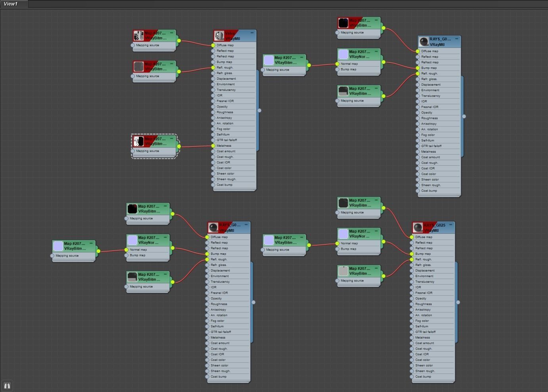
Task: Click Mapping source socket of Valve's Refl. rough. bitmap
Action: (133, 76)
